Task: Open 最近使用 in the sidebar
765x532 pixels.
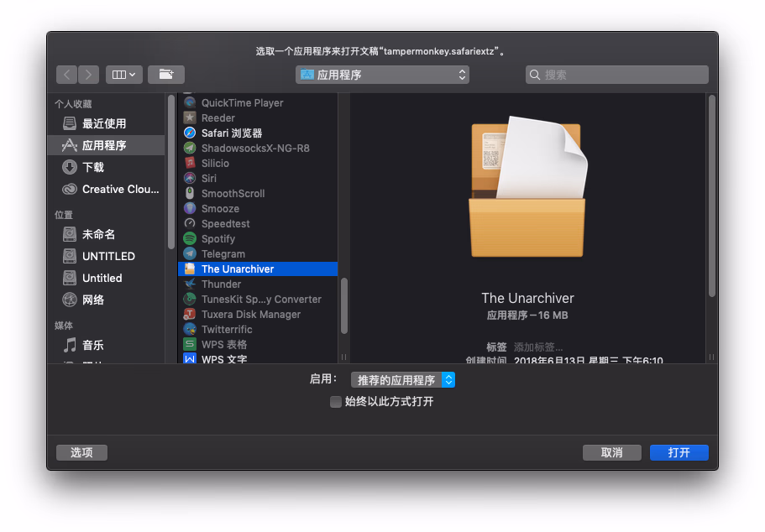Action: (103, 123)
